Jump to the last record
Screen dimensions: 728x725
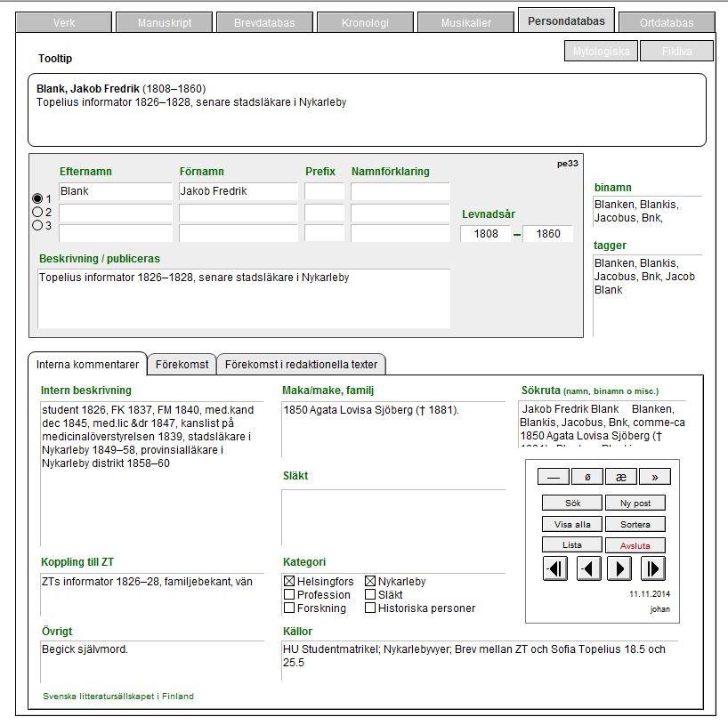click(x=652, y=568)
